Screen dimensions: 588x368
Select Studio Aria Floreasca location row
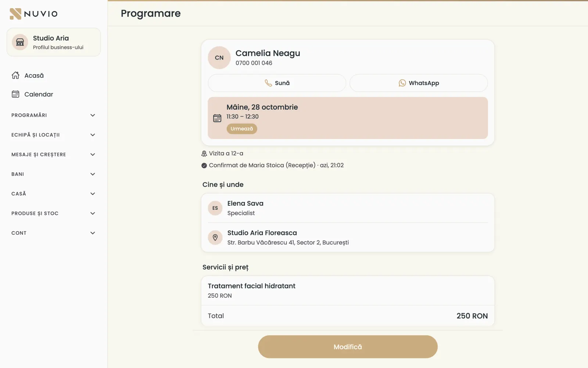point(348,237)
